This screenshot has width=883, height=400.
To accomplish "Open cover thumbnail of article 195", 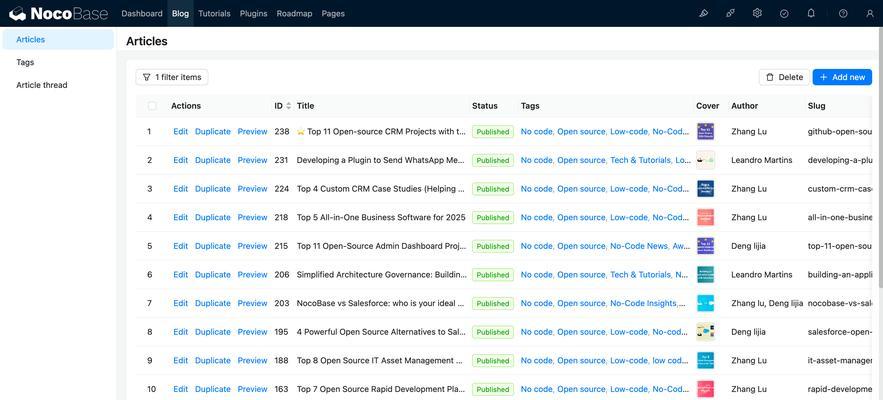I will [706, 332].
